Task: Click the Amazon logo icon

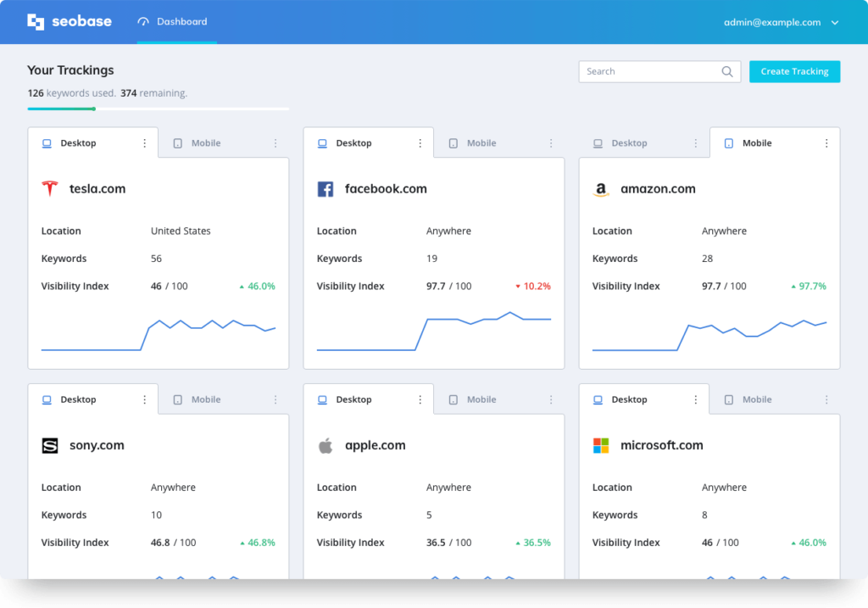Action: 601,189
